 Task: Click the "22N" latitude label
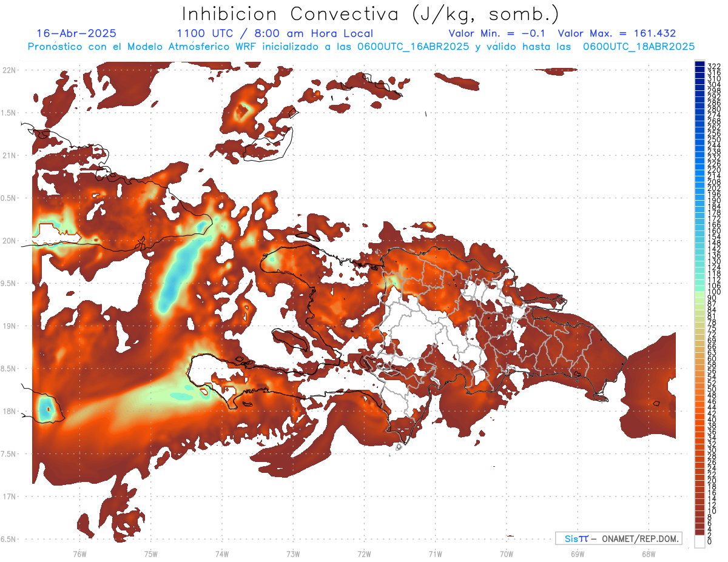tap(9, 70)
